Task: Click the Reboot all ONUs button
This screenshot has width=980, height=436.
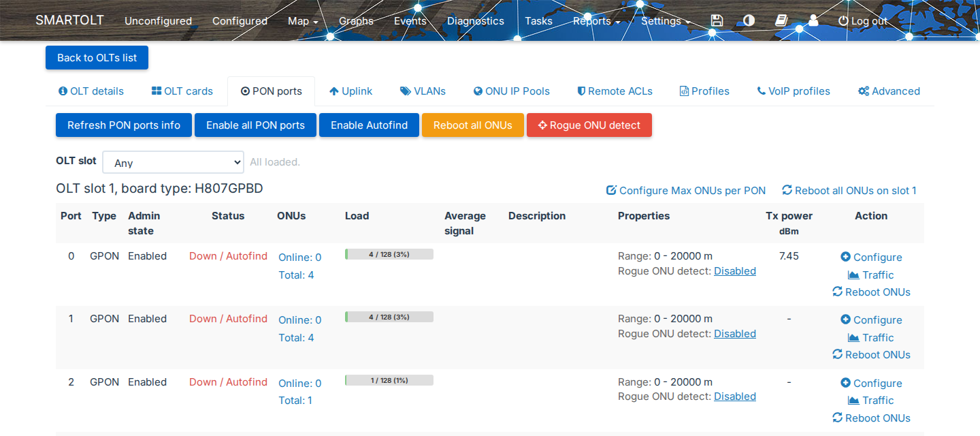Action: (473, 125)
